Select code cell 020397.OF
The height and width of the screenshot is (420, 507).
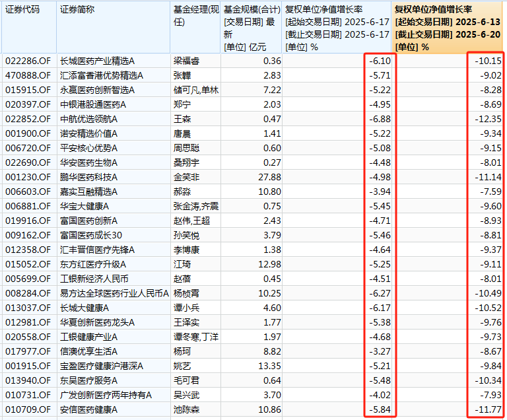pos(28,104)
